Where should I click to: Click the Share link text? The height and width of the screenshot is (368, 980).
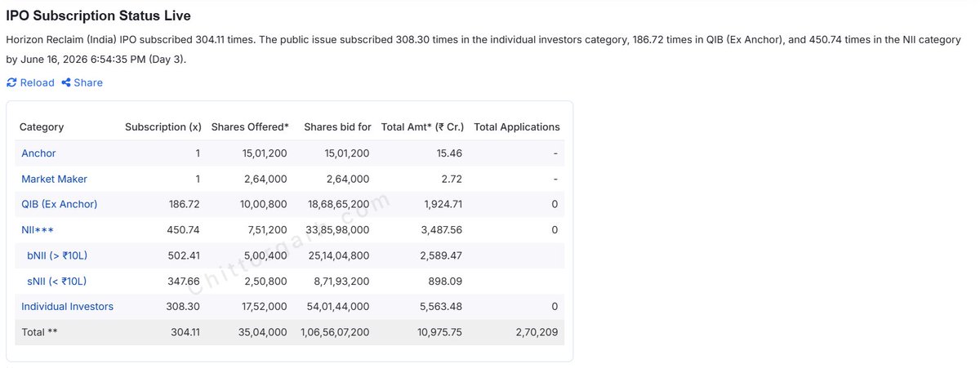88,82
